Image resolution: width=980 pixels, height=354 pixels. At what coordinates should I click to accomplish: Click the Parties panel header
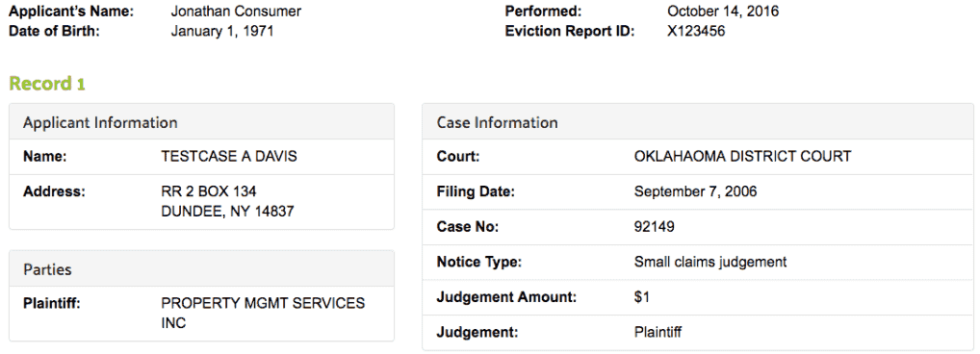coord(201,269)
